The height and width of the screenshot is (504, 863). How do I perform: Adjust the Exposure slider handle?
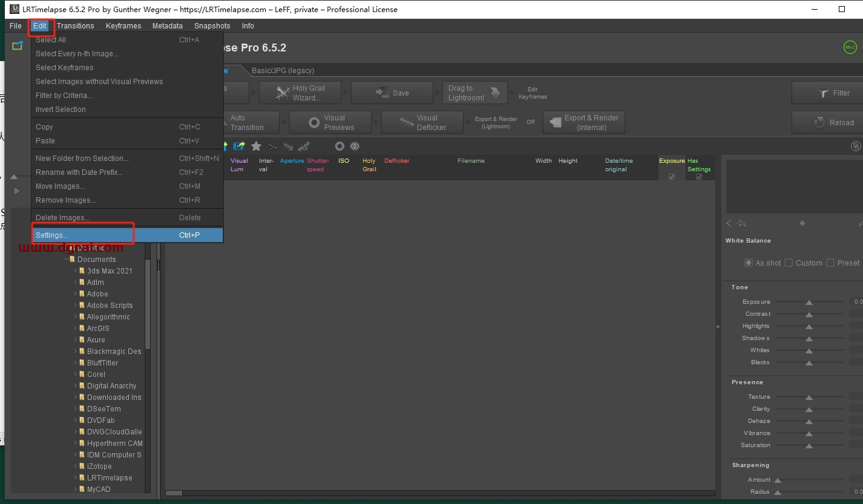809,302
